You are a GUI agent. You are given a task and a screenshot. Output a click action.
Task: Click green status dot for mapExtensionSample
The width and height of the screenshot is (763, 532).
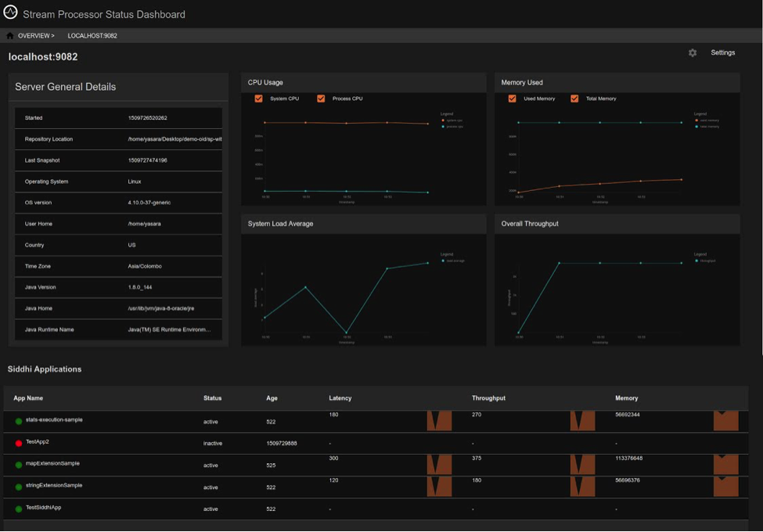click(19, 465)
